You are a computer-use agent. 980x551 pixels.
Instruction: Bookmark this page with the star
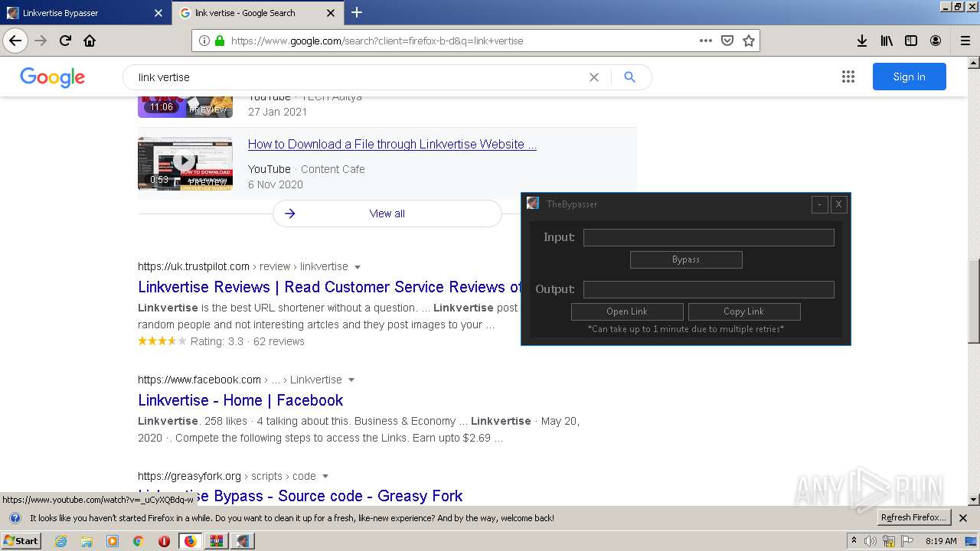pyautogui.click(x=749, y=41)
